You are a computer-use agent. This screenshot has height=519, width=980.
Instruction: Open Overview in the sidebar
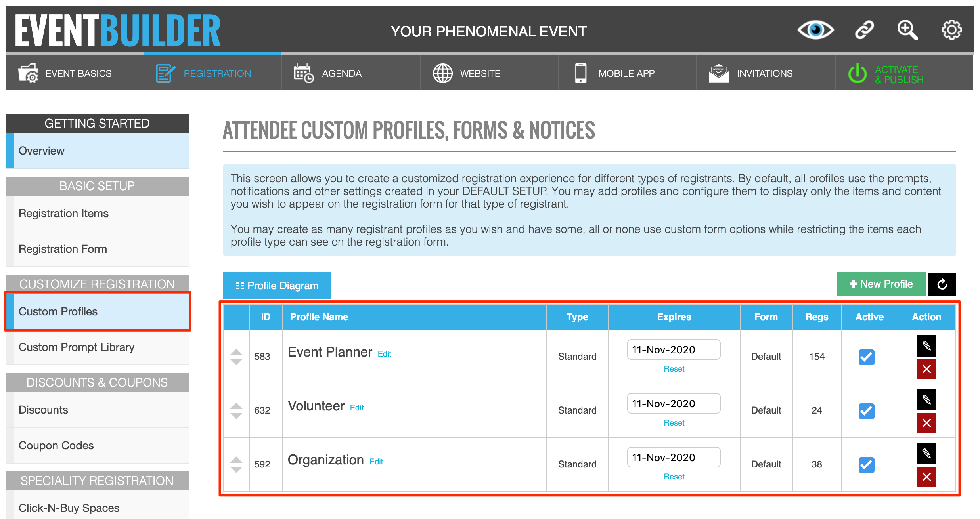[x=98, y=151]
